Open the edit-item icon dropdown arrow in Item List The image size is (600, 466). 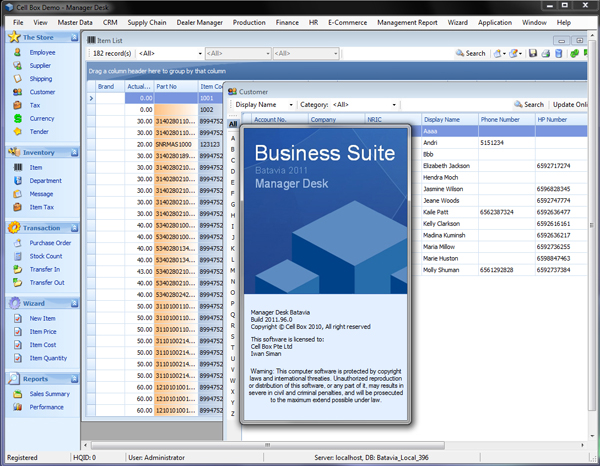pos(520,54)
